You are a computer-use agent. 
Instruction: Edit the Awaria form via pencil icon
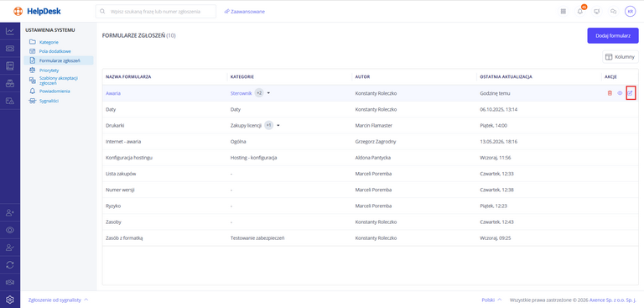pos(630,93)
